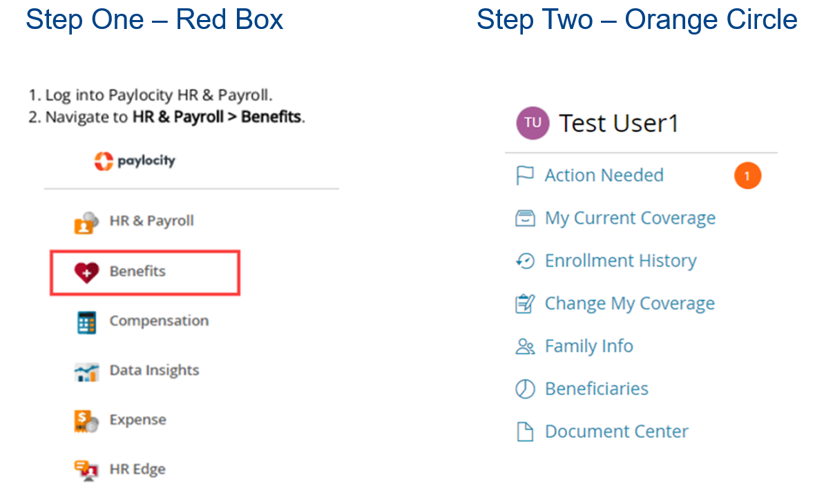Screen dimensions: 833x504
Task: Open the Expense module
Action: pos(137,420)
